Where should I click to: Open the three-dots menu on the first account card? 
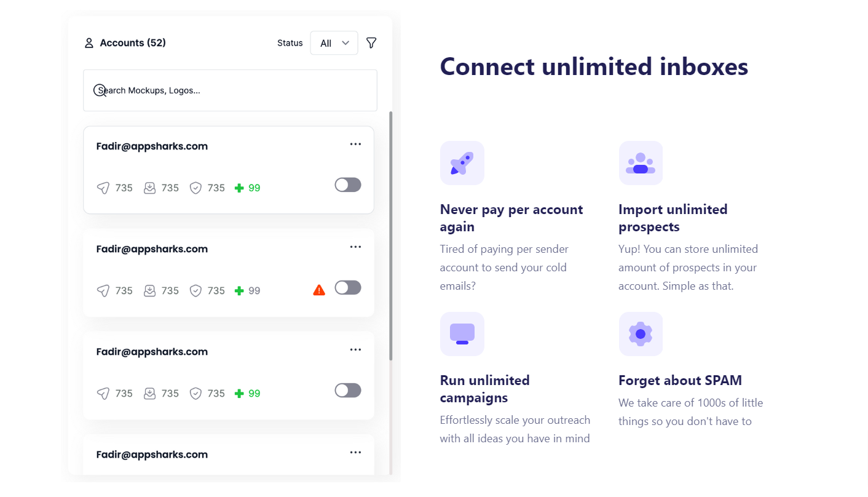[355, 144]
